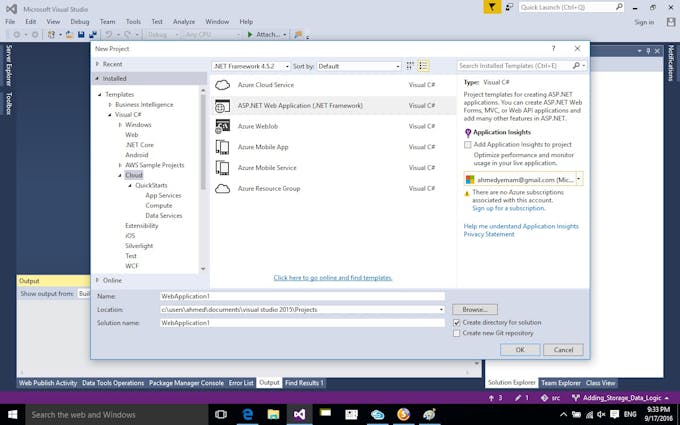Select the ASP.NET Web Application globe icon
This screenshot has width=680, height=425.
(x=222, y=106)
